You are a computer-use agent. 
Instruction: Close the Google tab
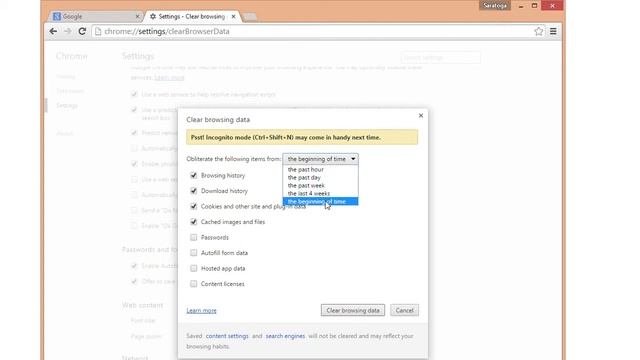coord(137,17)
